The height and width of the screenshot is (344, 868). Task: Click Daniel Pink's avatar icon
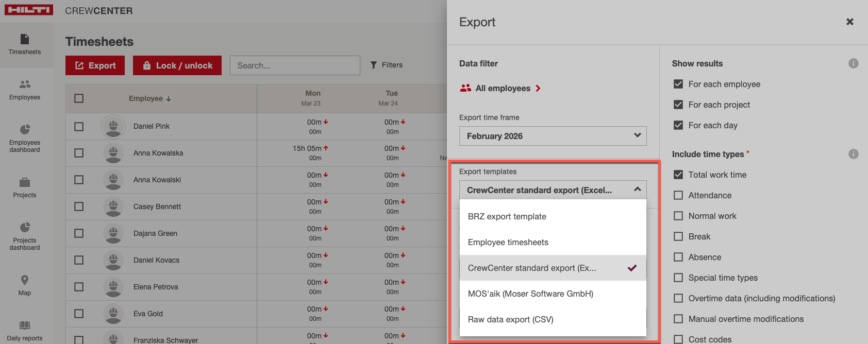pos(113,126)
